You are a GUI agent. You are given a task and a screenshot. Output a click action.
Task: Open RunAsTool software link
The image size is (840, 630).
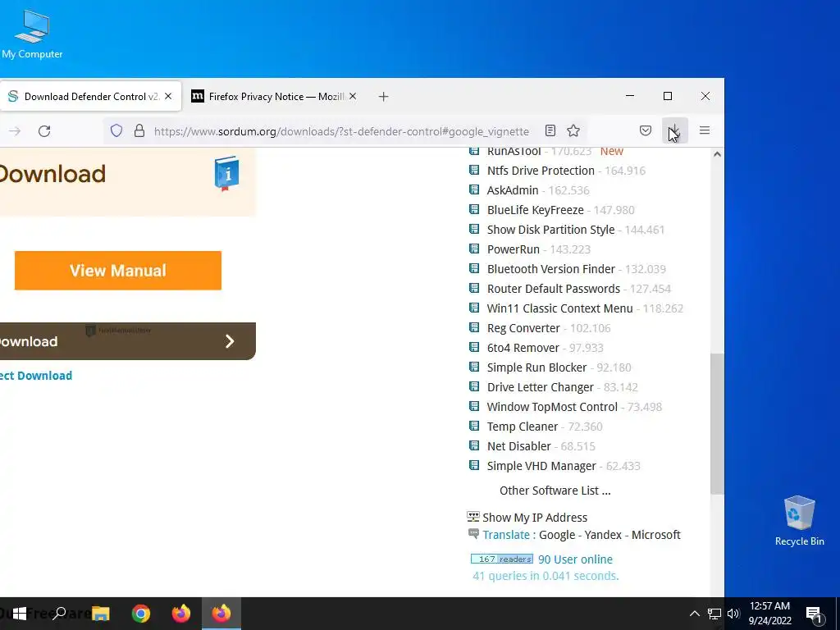click(x=514, y=152)
